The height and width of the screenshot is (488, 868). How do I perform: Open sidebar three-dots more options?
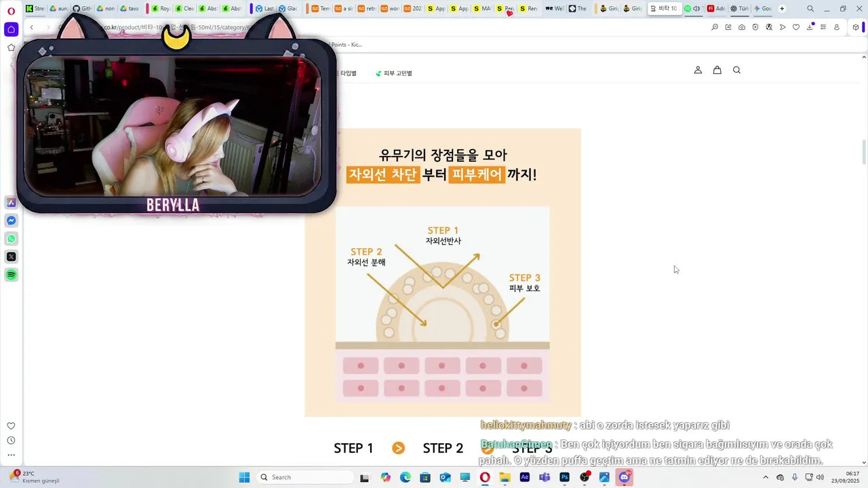click(11, 455)
